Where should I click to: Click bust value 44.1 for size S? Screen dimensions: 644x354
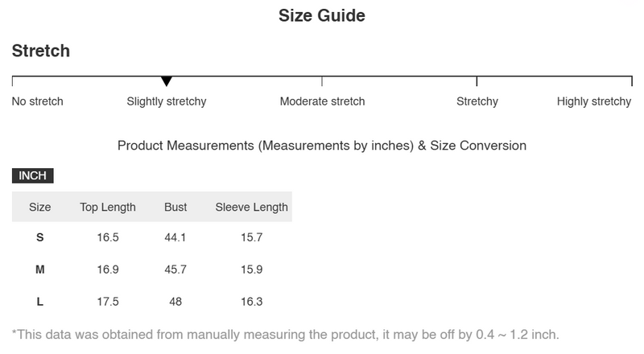point(175,237)
